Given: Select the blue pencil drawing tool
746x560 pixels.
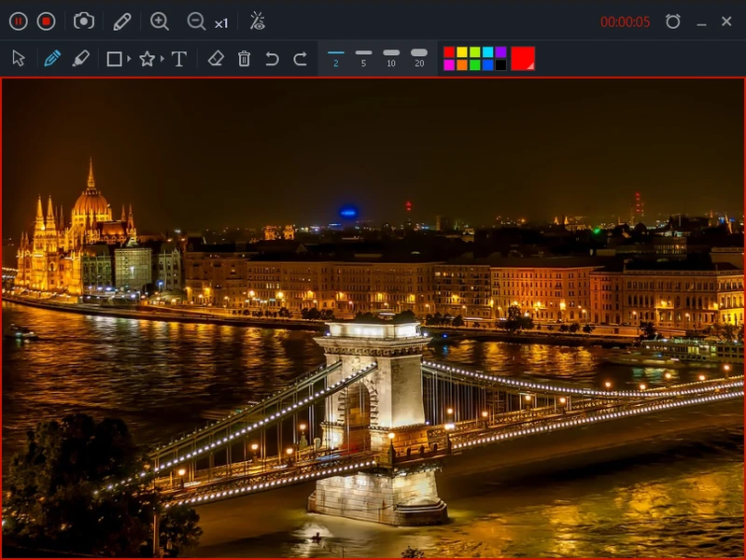Looking at the screenshot, I should [x=52, y=59].
